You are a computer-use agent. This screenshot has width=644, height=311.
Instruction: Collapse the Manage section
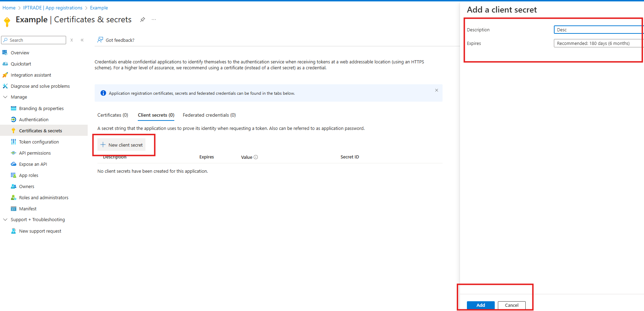click(5, 97)
